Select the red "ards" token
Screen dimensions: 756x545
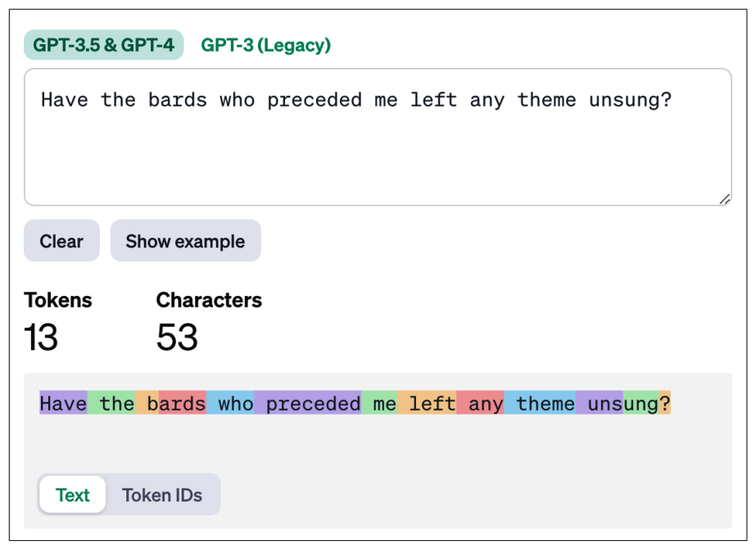point(183,403)
